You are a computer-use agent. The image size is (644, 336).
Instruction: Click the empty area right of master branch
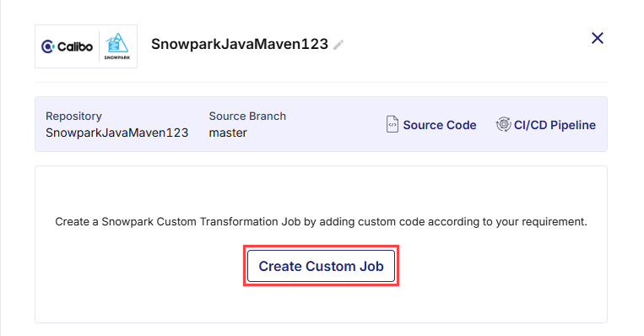[x=317, y=133]
